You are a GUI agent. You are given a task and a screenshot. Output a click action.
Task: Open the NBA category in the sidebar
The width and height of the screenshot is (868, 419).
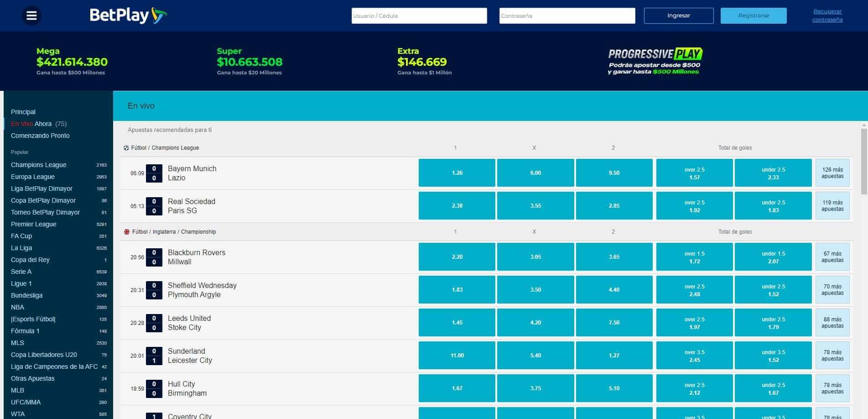[17, 307]
